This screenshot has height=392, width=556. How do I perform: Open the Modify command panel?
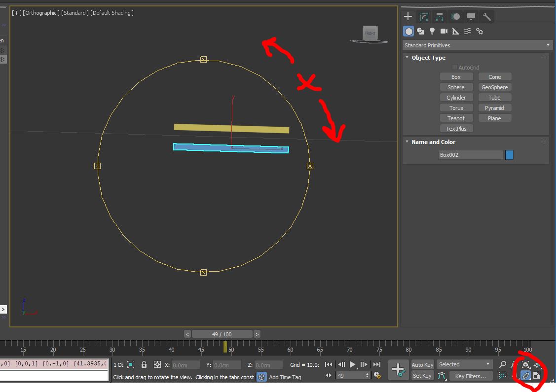point(424,16)
